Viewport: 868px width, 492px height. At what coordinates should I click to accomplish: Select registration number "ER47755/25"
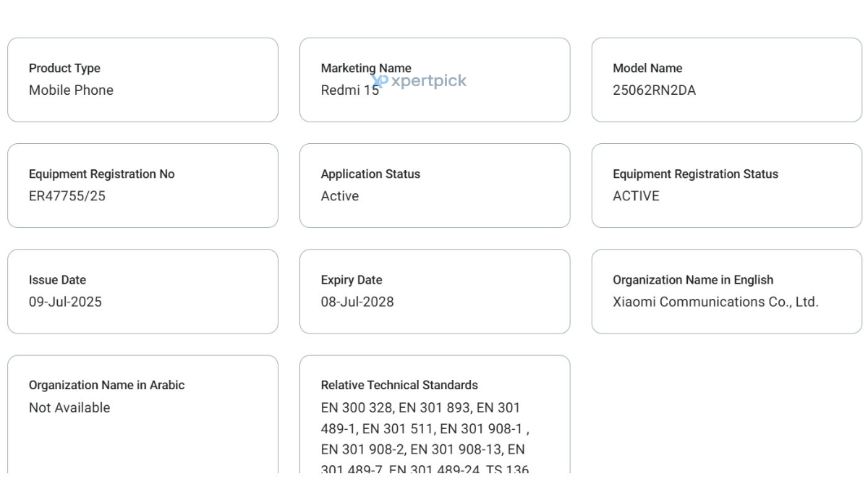click(x=67, y=195)
